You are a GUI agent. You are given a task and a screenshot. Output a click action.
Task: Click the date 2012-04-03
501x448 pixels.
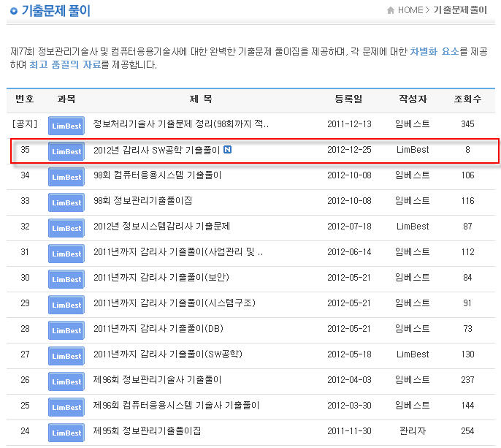coord(349,380)
